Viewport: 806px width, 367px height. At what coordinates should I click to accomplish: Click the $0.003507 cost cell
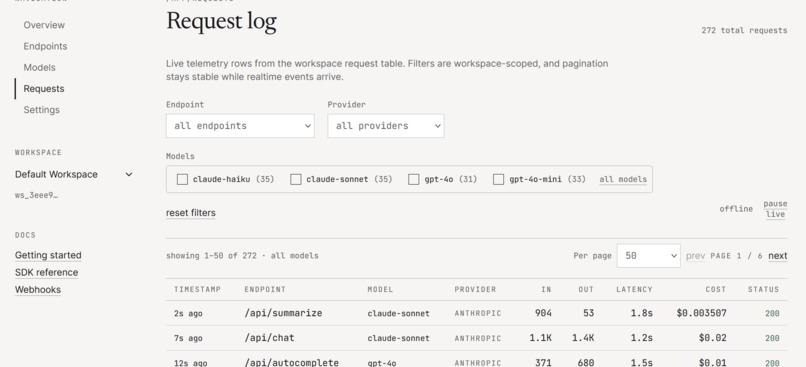pyautogui.click(x=702, y=313)
